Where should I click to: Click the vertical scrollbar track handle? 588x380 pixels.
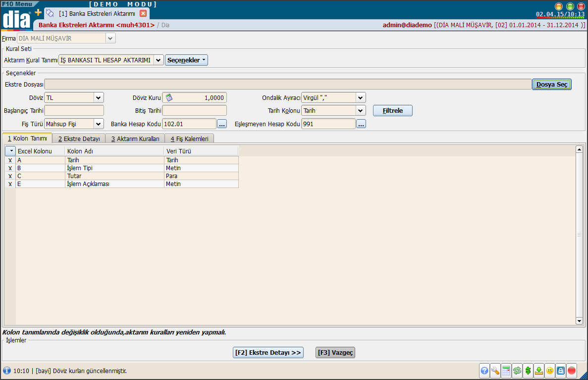coord(579,235)
